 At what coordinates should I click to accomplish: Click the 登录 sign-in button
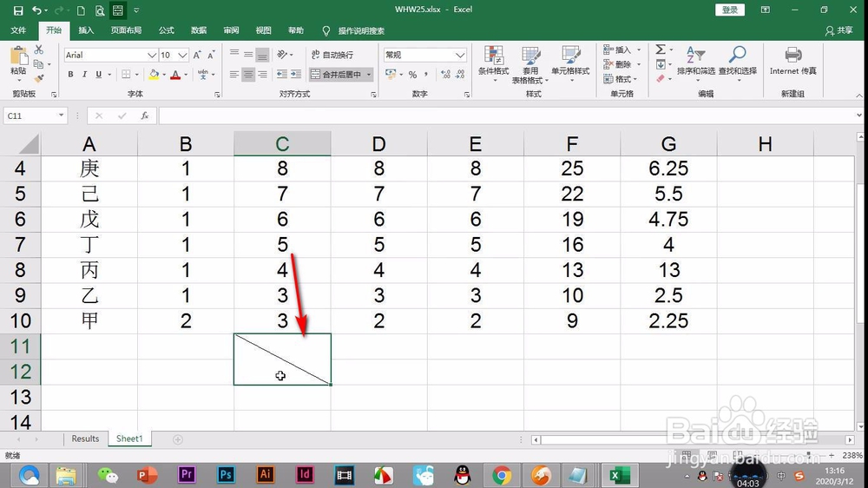pos(730,10)
